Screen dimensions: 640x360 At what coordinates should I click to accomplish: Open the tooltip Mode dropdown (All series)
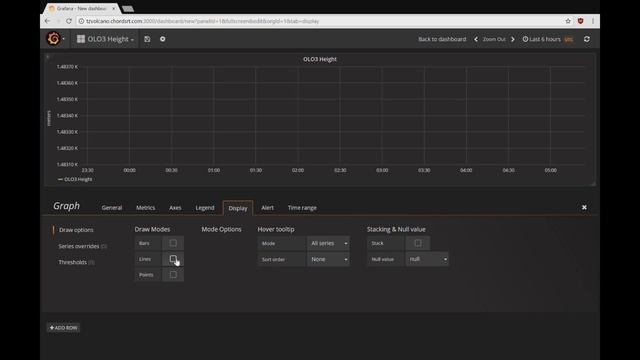click(x=328, y=243)
